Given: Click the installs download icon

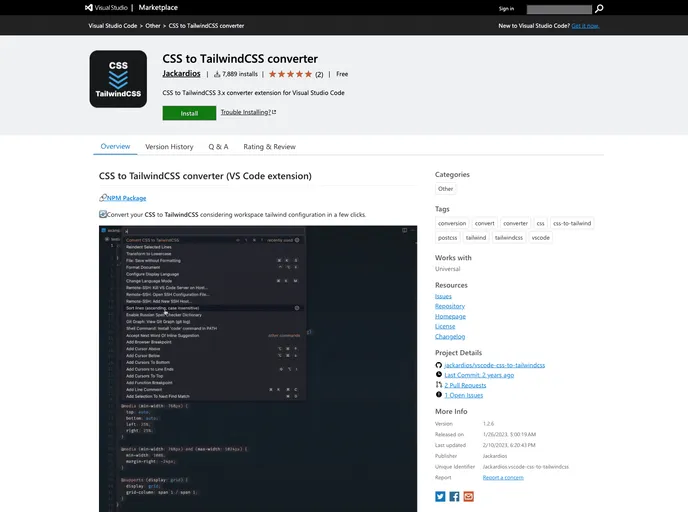Looking at the screenshot, I should click(217, 74).
